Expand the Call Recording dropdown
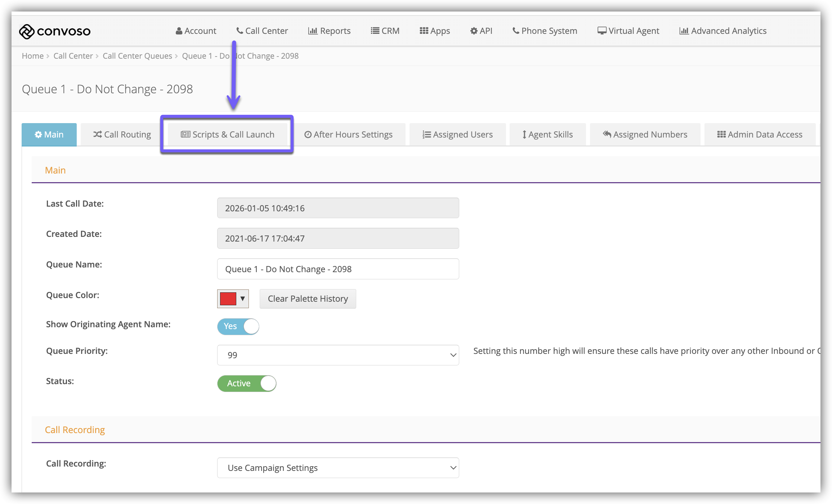The height and width of the screenshot is (504, 832). pyautogui.click(x=338, y=468)
